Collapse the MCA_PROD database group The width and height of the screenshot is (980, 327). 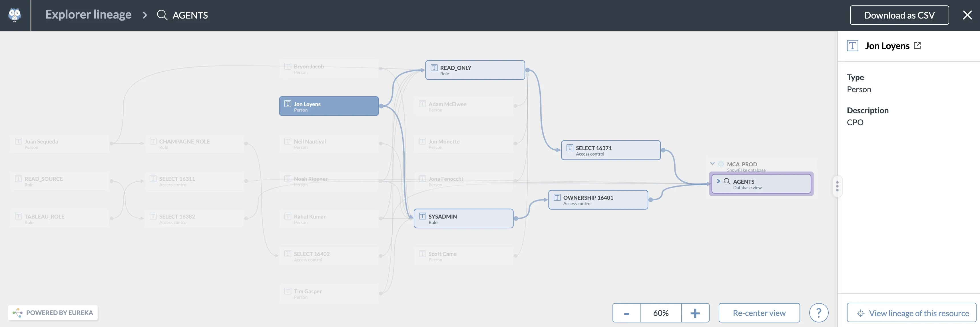pyautogui.click(x=712, y=164)
